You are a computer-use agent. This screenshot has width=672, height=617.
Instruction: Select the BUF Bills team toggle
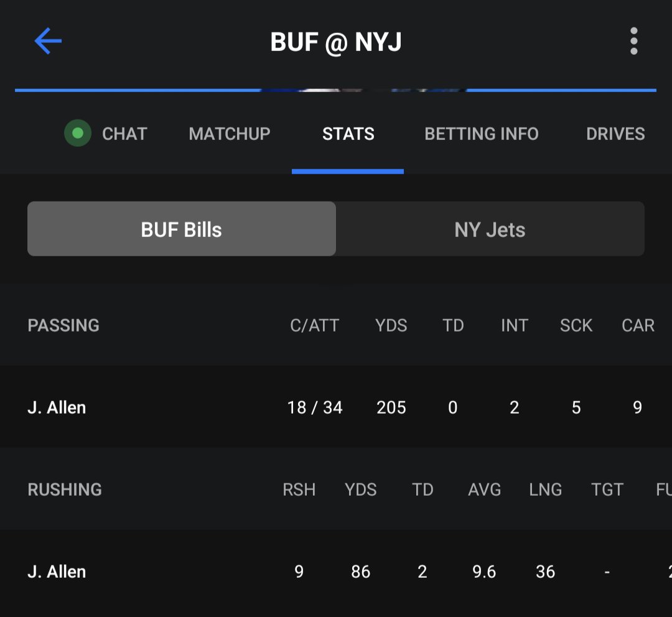tap(182, 229)
